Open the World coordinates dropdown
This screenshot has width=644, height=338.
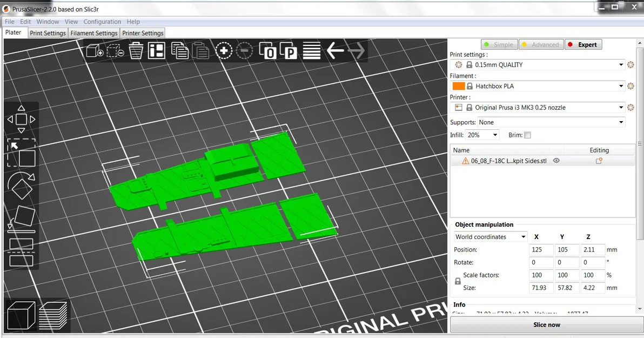(x=491, y=237)
